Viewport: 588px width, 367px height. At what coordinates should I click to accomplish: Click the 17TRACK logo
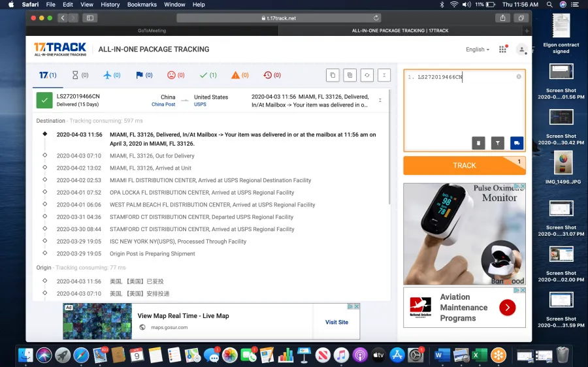click(60, 49)
